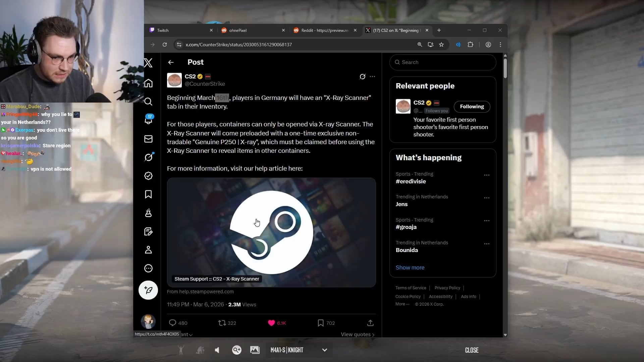Click the X Search input field
644x362 pixels.
click(443, 62)
